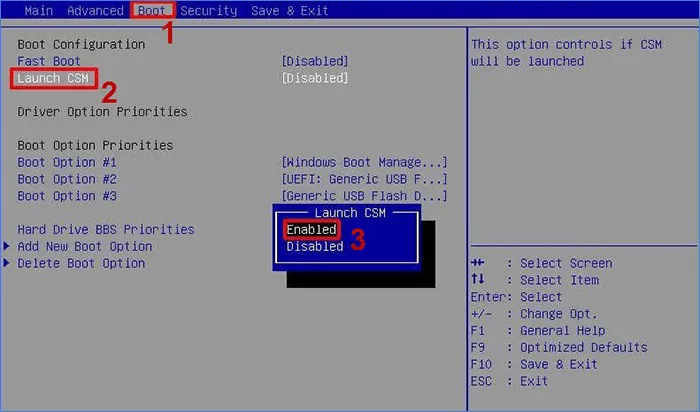
Task: Click the Launch CSM popup title
Action: (x=350, y=213)
